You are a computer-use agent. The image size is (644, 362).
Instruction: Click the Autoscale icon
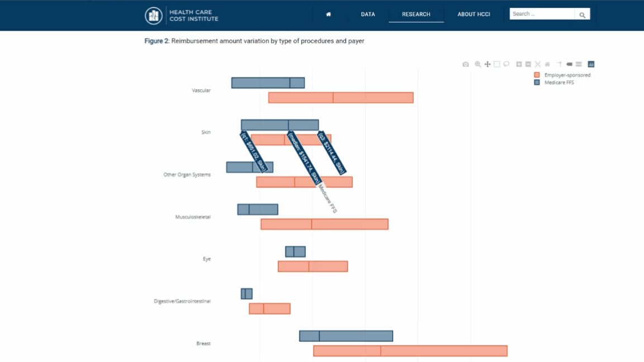(538, 64)
